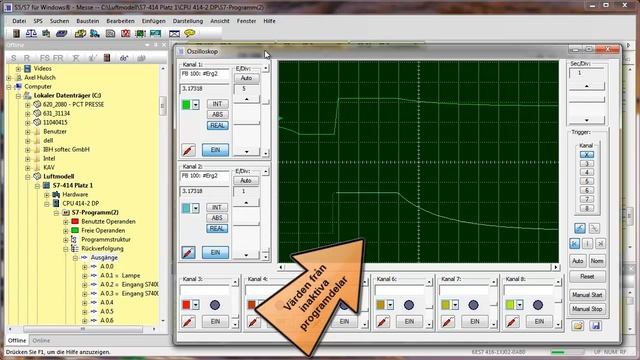Select trigger Kanal X option

[x=587, y=155]
